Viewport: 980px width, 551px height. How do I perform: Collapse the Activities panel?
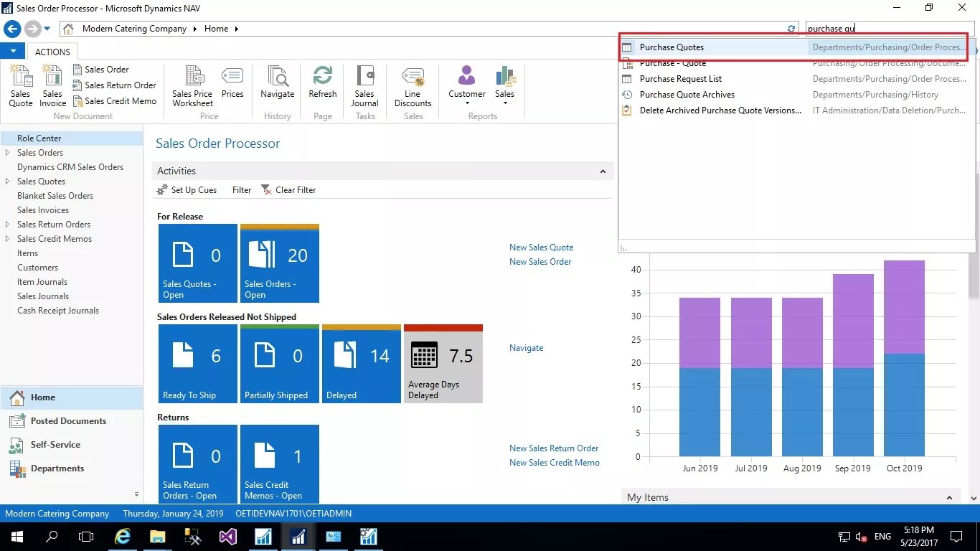click(603, 171)
